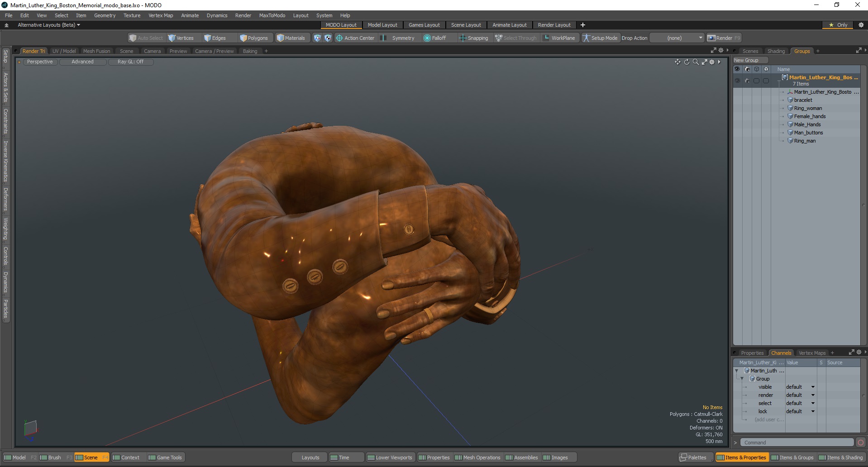Viewport: 868px width, 467px height.
Task: Click the Ray GL: Off toggle
Action: [x=130, y=62]
